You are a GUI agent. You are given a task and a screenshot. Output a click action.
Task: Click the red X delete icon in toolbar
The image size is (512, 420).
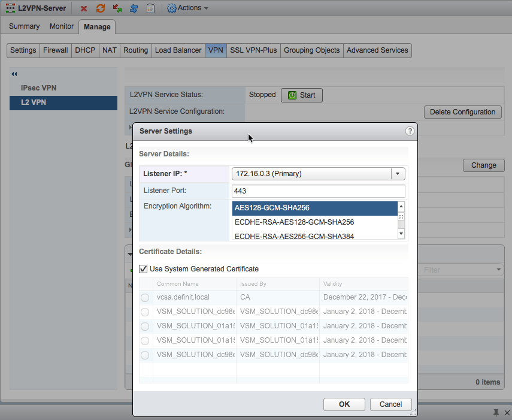(84, 8)
